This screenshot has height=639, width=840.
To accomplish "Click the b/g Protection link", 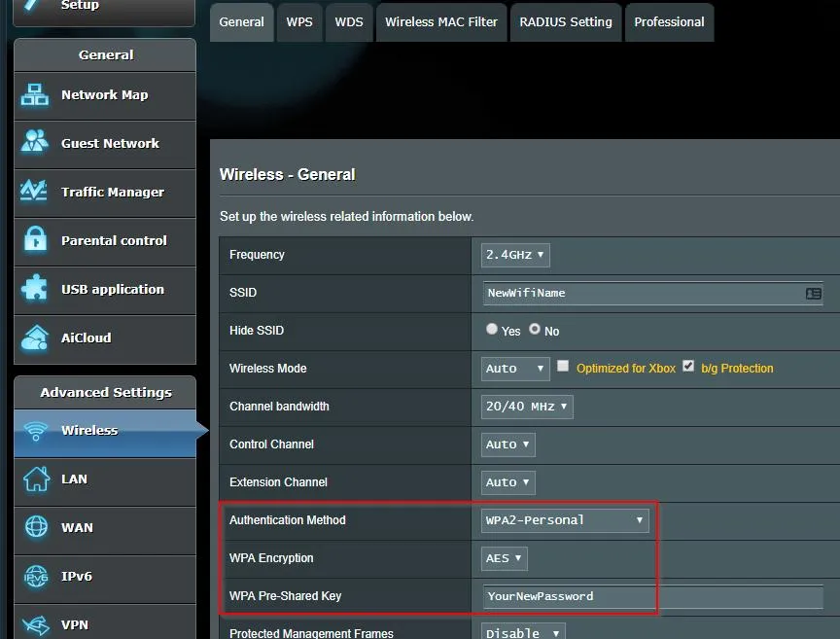I will click(737, 369).
